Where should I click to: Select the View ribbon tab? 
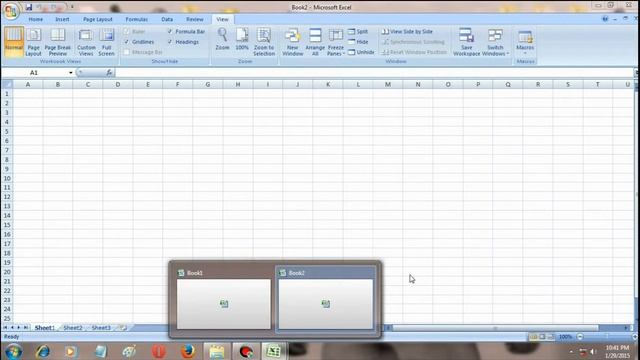pos(222,19)
